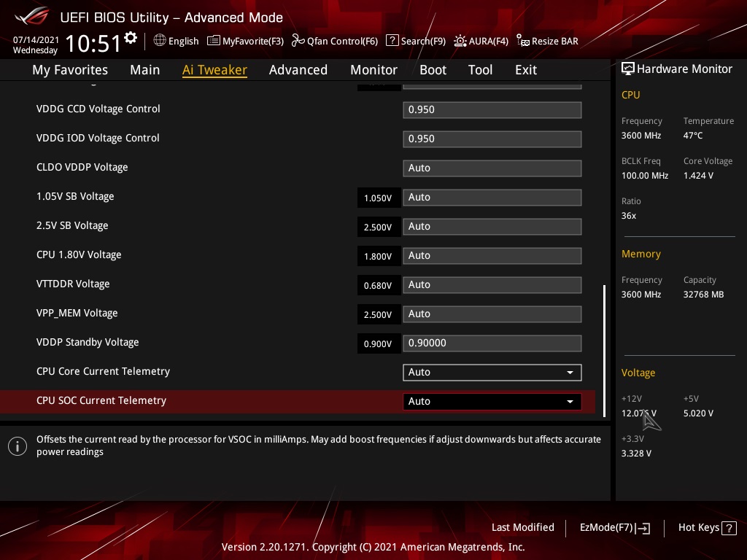Open the Tool tab
The image size is (747, 560).
click(x=480, y=70)
